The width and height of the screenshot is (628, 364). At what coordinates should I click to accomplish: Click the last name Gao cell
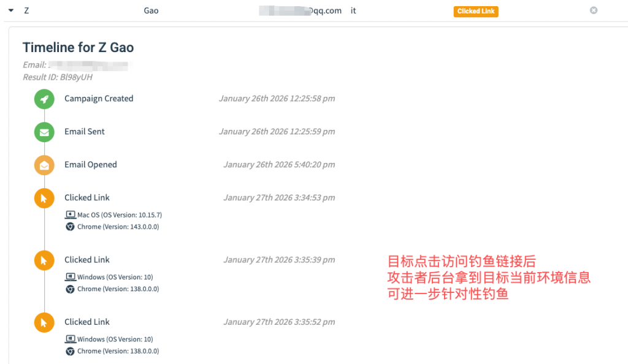[151, 10]
